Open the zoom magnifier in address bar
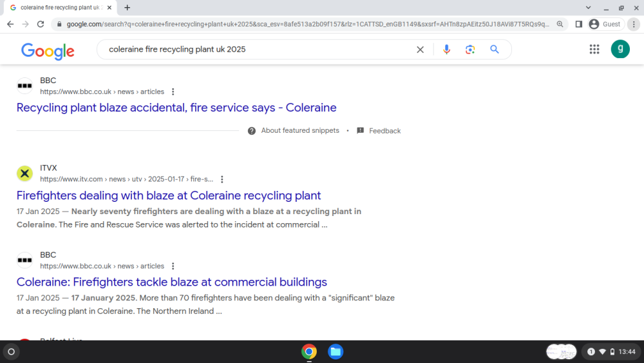Viewport: 644px width, 363px height. [560, 25]
